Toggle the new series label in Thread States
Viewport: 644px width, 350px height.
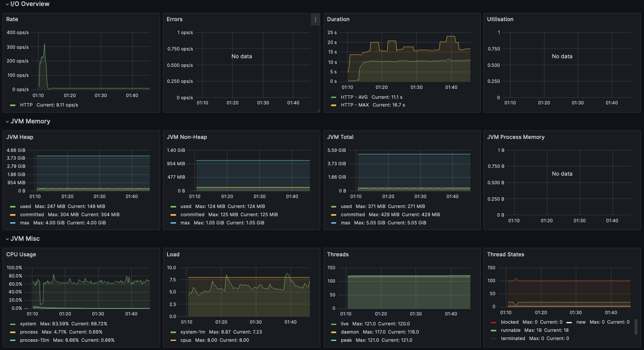click(x=581, y=322)
